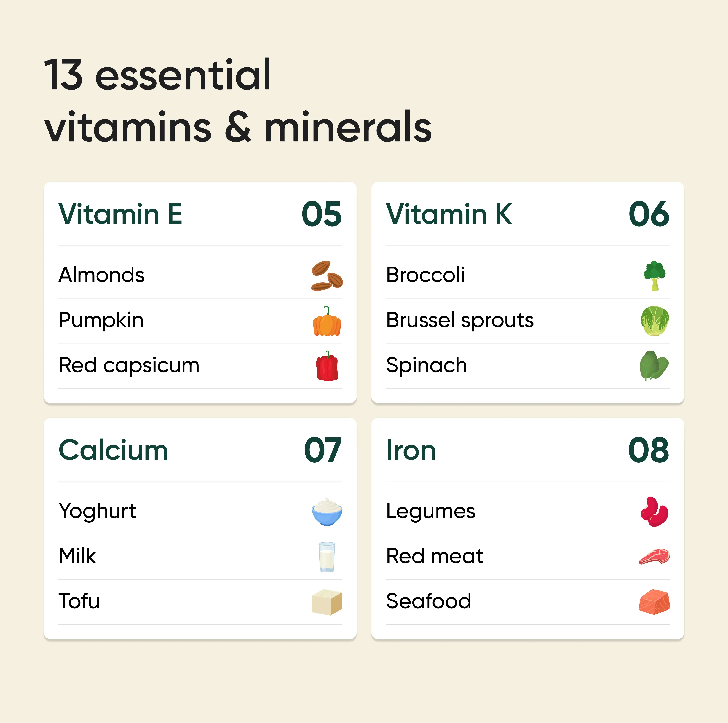Click the red capsicum icon
The width and height of the screenshot is (728, 723).
coord(327,366)
